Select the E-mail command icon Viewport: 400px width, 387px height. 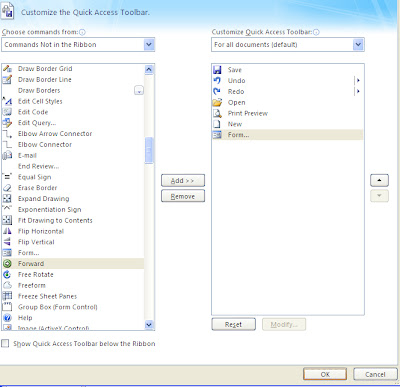point(7,155)
